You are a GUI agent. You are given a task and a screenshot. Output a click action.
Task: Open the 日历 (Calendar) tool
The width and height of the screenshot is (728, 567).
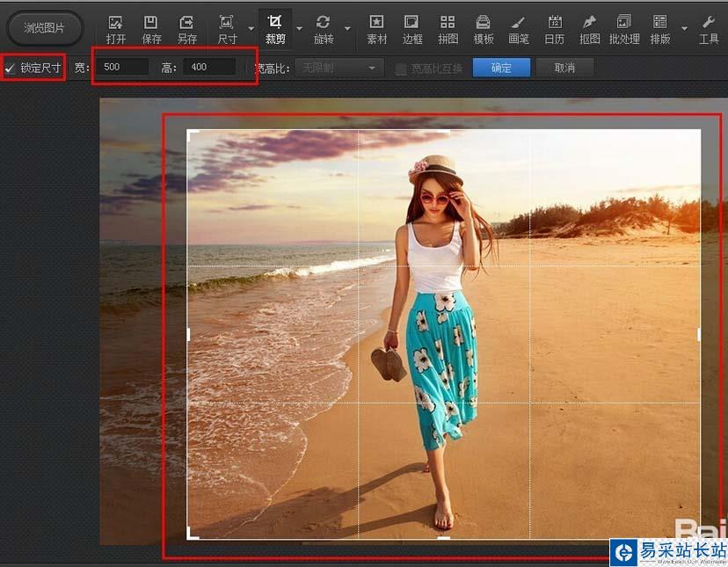coord(554,28)
